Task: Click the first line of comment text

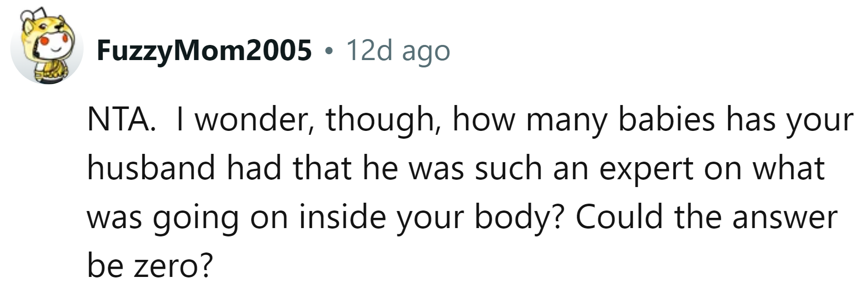Action: (x=469, y=120)
